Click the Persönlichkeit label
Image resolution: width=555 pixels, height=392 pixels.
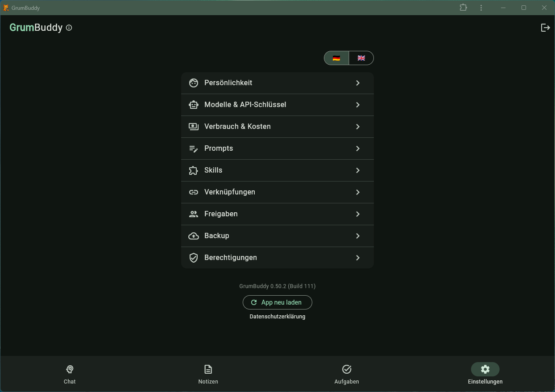coord(228,83)
